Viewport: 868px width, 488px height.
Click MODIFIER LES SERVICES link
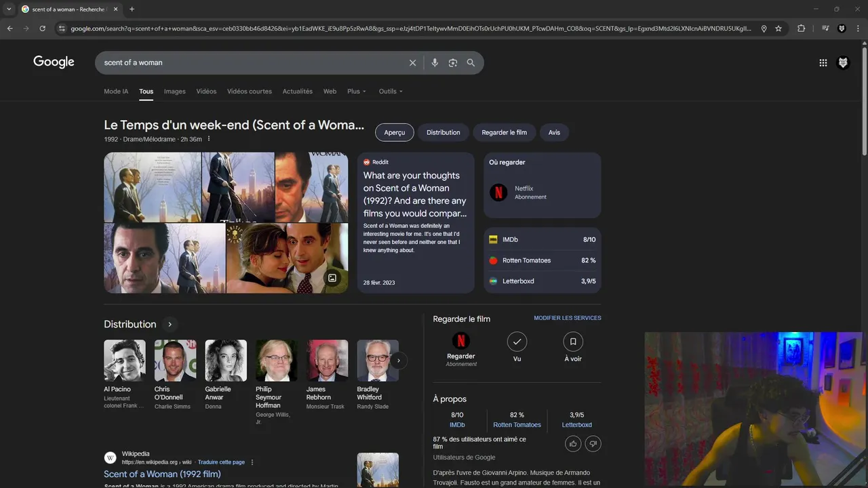tap(568, 318)
